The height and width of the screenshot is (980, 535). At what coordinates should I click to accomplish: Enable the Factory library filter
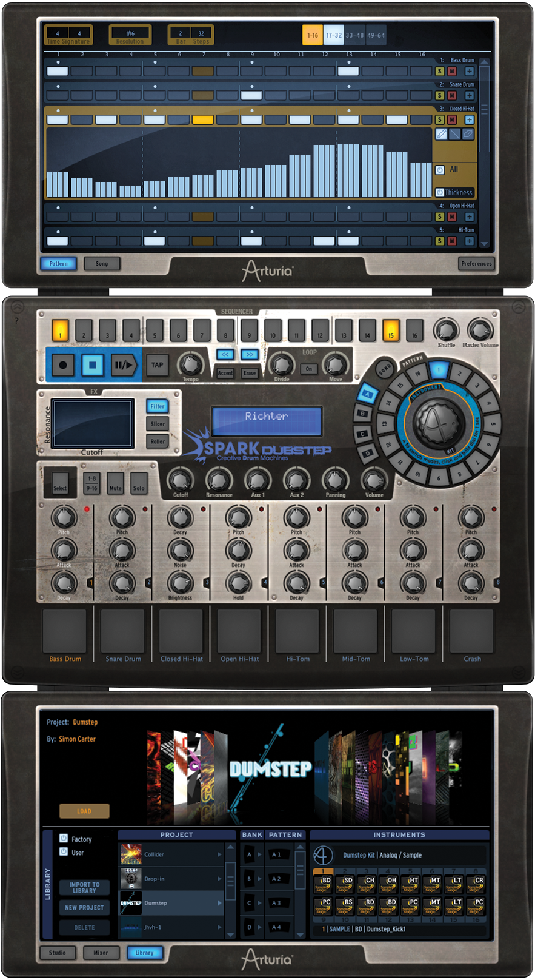click(64, 838)
